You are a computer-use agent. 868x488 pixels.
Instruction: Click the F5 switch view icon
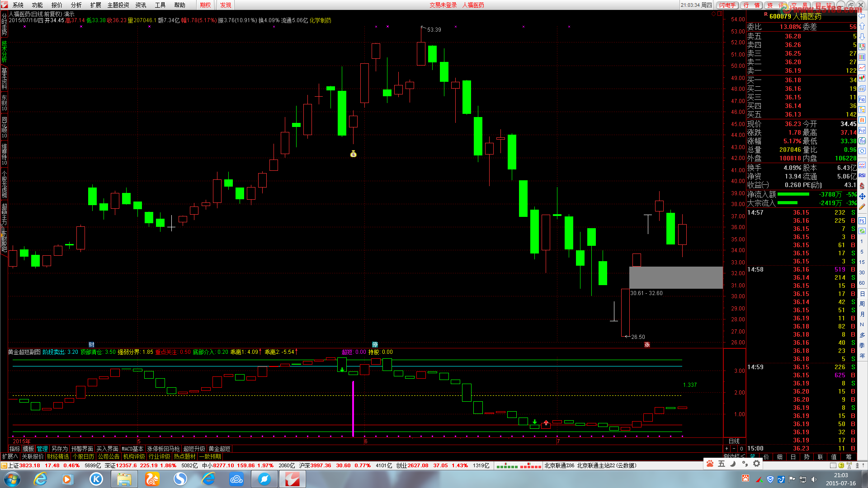click(x=862, y=221)
